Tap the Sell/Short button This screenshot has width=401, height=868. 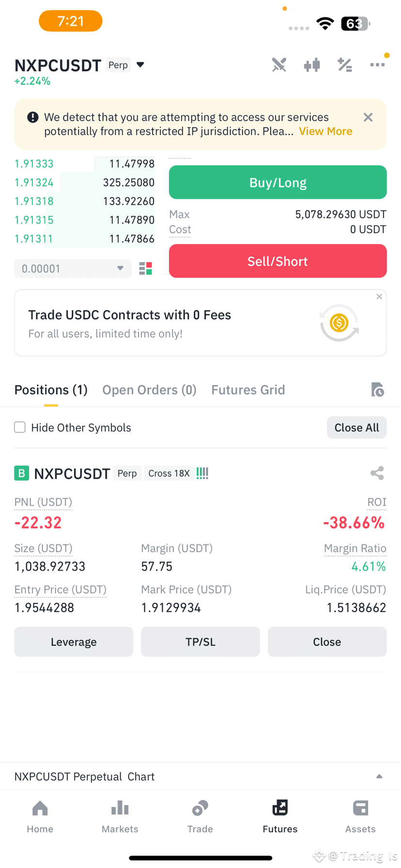[x=278, y=261]
